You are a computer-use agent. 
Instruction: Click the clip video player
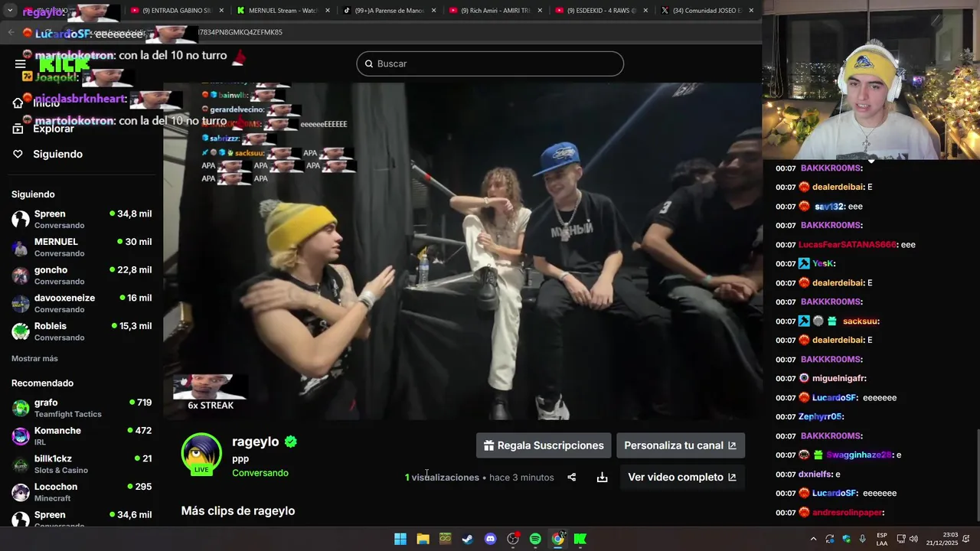(x=462, y=251)
